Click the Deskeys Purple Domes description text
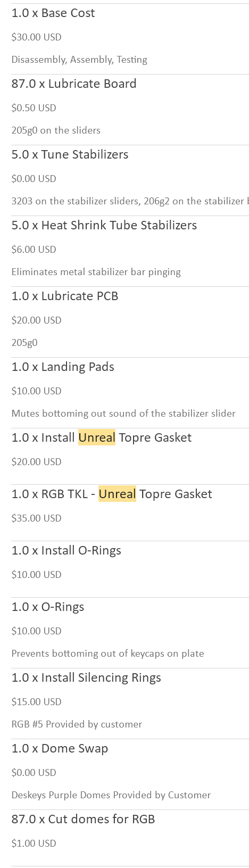This screenshot has width=249, height=868. click(x=111, y=795)
